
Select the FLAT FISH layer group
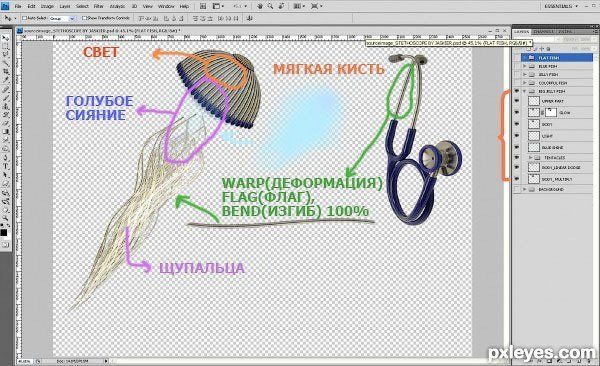tap(557, 57)
